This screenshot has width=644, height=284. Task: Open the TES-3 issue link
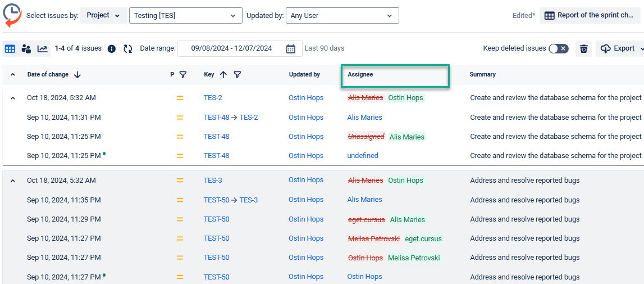click(x=213, y=181)
